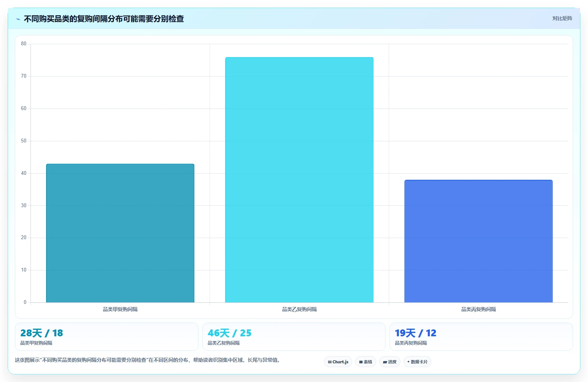Click the Chart.js tag chip
This screenshot has width=588, height=382.
(x=338, y=362)
